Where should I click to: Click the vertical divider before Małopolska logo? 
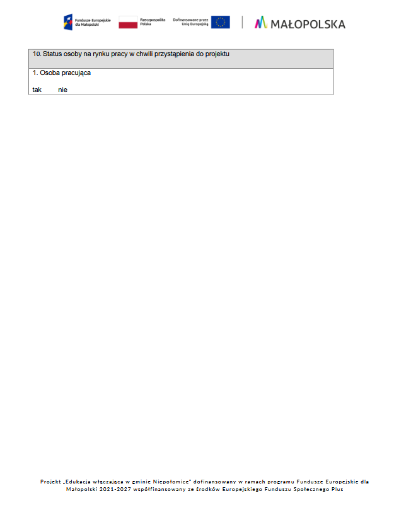coord(242,22)
